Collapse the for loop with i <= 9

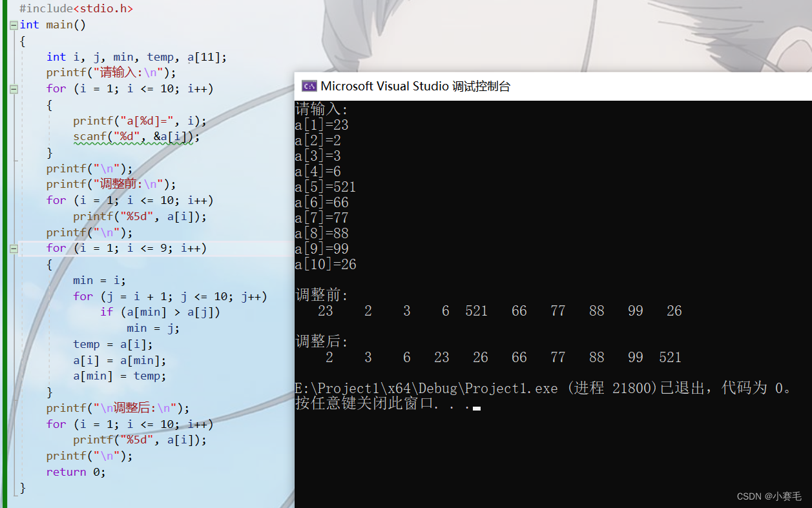[14, 249]
